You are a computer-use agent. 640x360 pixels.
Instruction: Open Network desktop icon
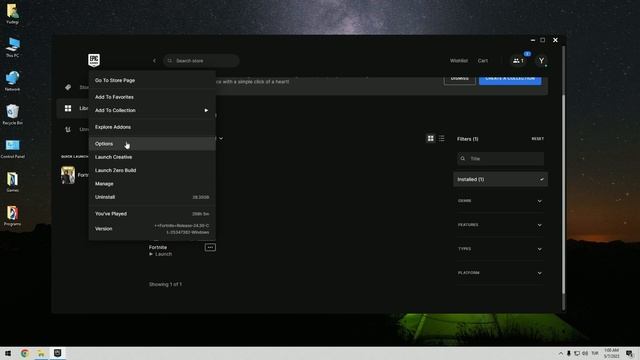pyautogui.click(x=13, y=81)
